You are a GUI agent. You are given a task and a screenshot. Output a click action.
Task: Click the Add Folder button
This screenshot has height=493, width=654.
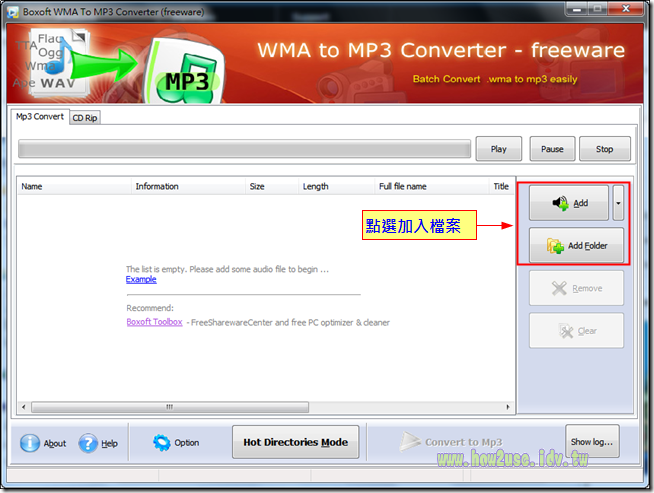(575, 245)
